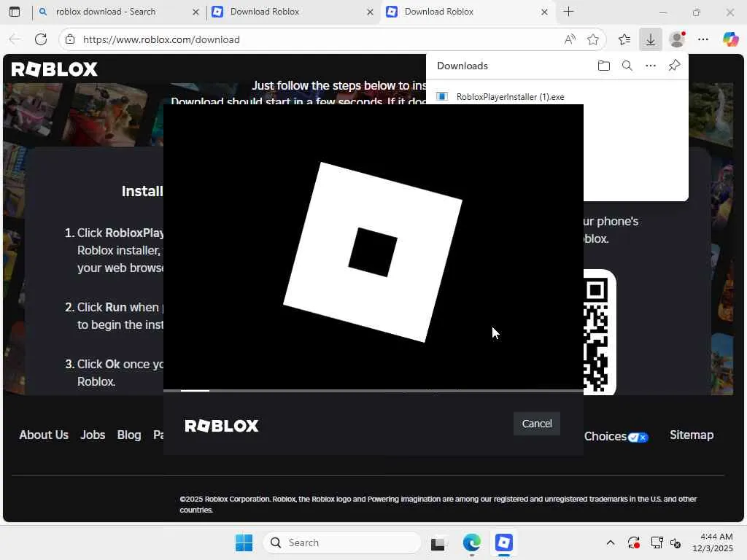Show hidden system tray icons
Screen dimensions: 747x560
click(x=611, y=542)
